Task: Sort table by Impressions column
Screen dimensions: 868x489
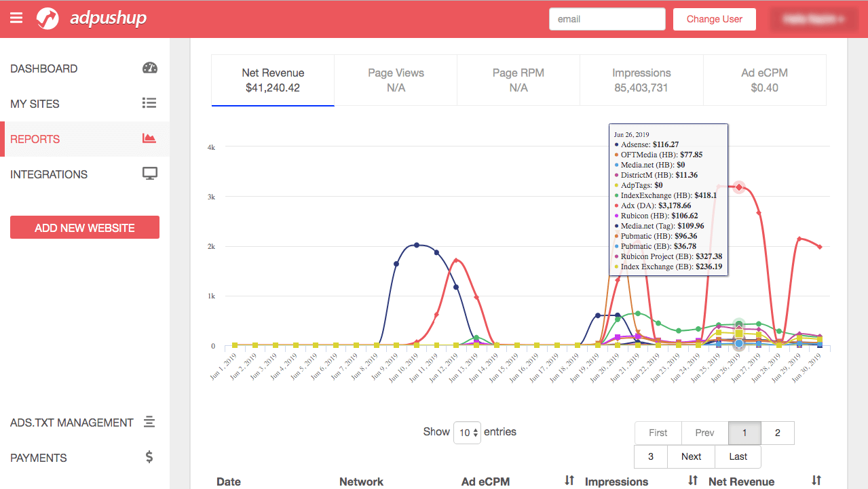Action: point(693,481)
